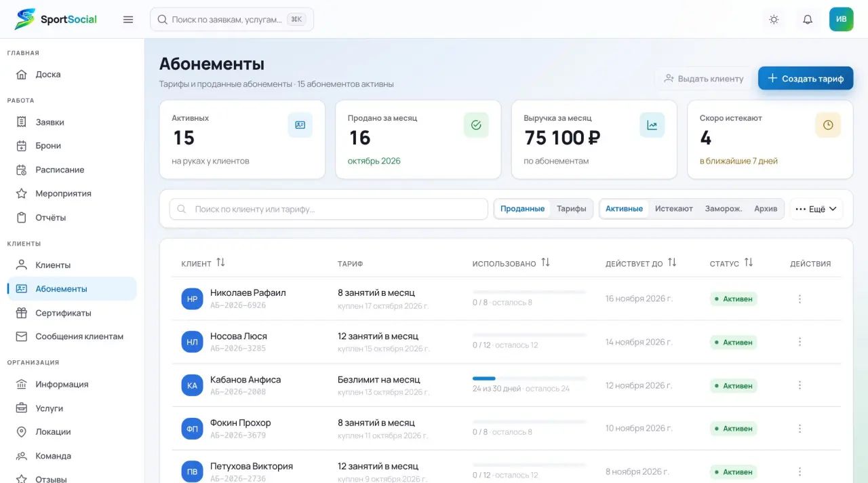Open actions menu for Петухова Виктория

click(x=800, y=471)
